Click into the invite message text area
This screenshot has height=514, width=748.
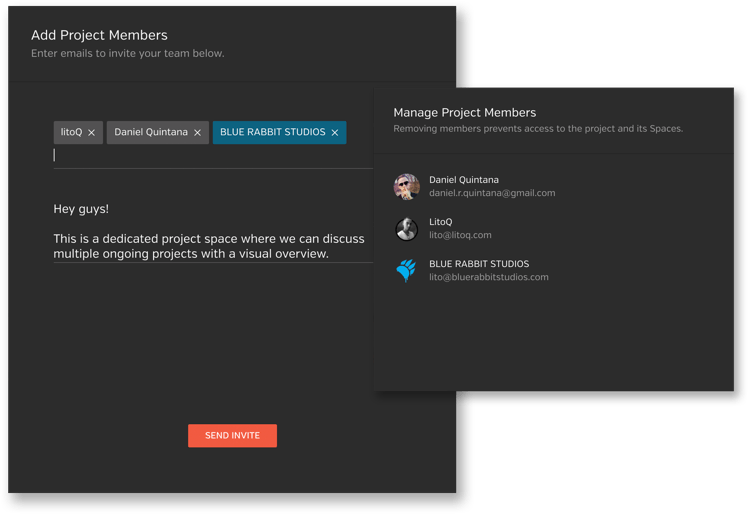point(213,231)
